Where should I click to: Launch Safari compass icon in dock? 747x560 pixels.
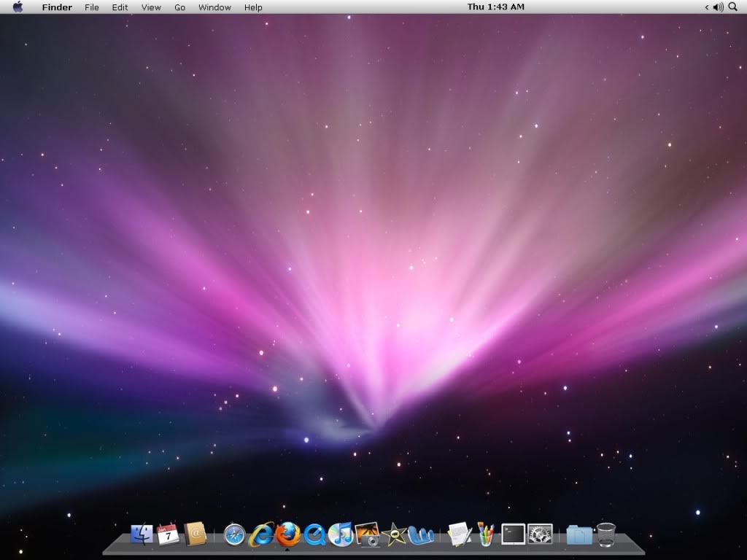(x=234, y=534)
